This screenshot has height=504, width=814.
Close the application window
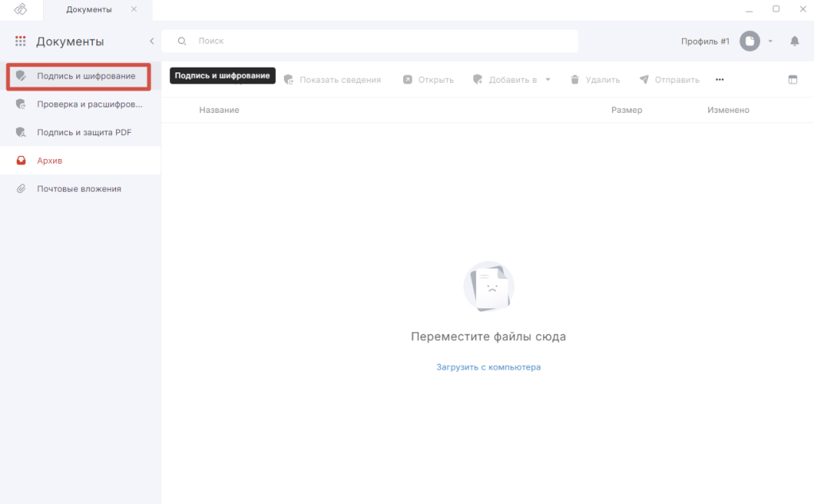pyautogui.click(x=803, y=9)
